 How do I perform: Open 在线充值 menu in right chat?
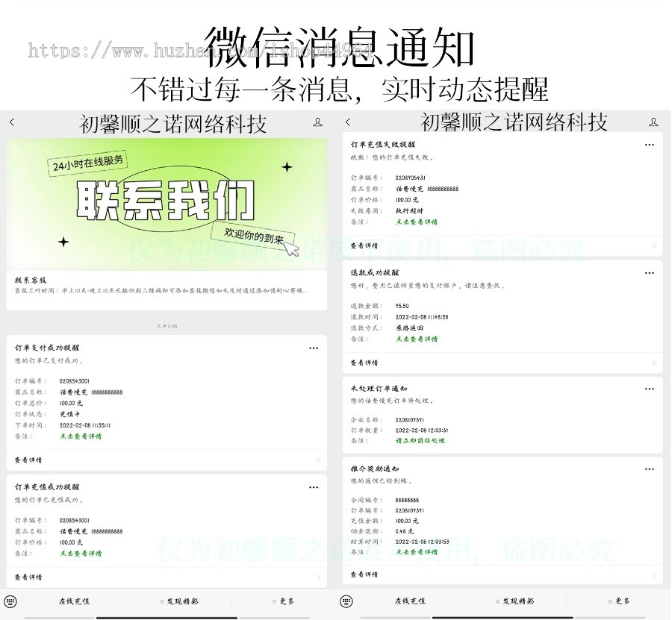410,601
